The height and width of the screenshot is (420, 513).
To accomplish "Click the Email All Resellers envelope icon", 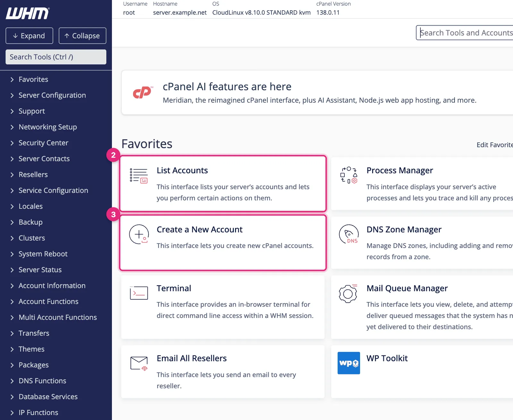I will tap(139, 363).
